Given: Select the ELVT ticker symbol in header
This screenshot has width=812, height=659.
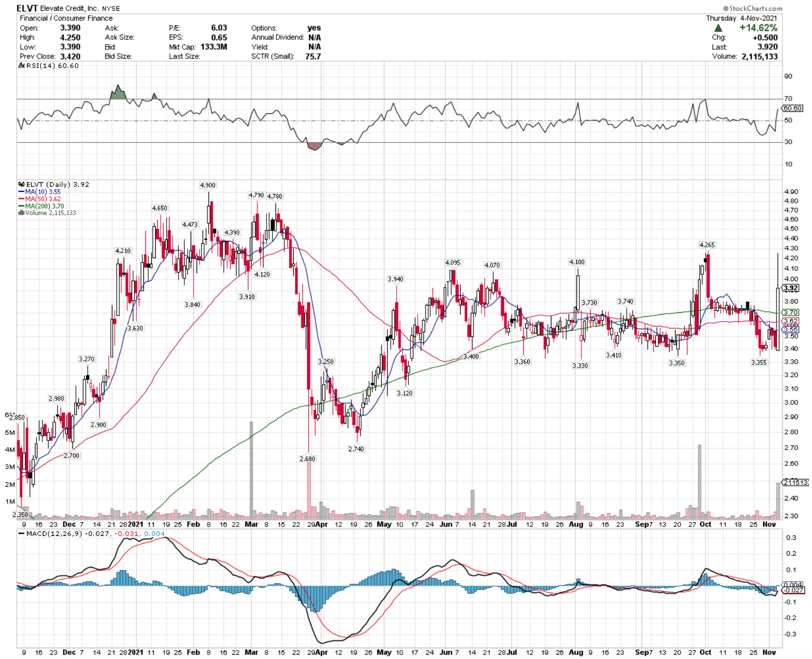Looking at the screenshot, I should [x=27, y=8].
